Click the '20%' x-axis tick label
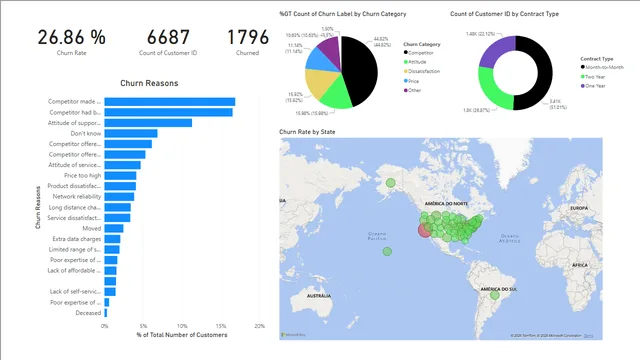640x360 pixels. click(260, 326)
